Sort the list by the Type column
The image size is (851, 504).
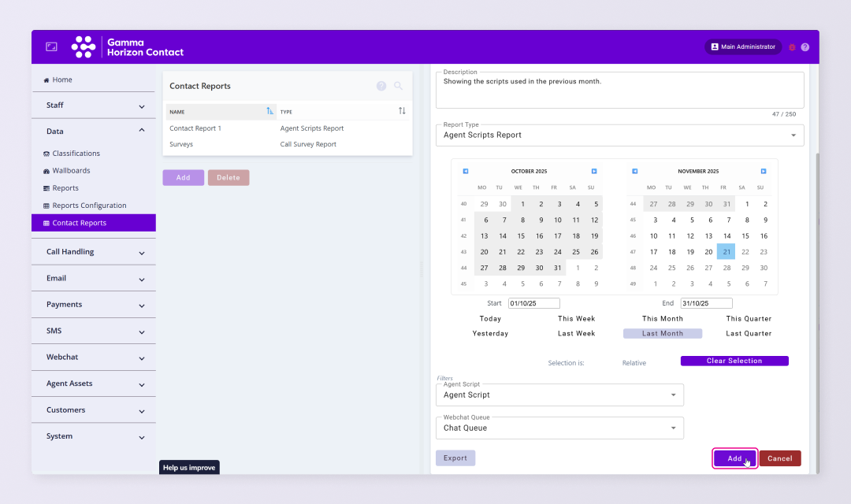[x=402, y=111]
